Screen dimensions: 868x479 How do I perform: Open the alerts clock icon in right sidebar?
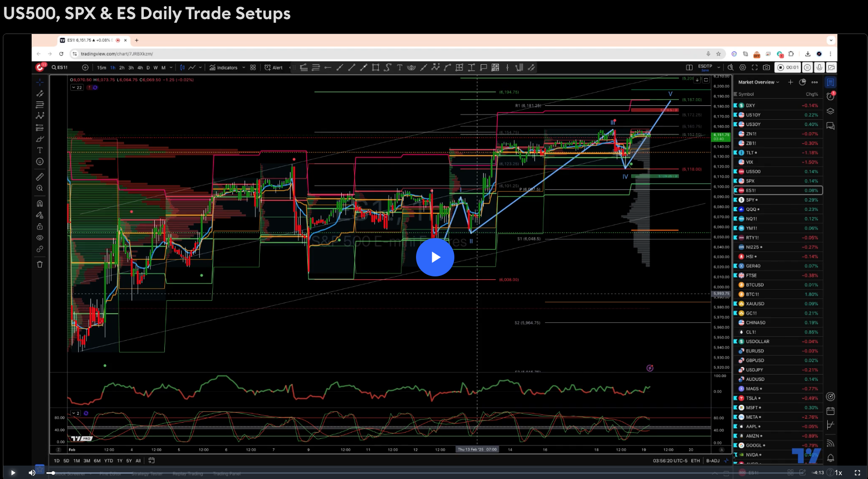click(x=831, y=96)
